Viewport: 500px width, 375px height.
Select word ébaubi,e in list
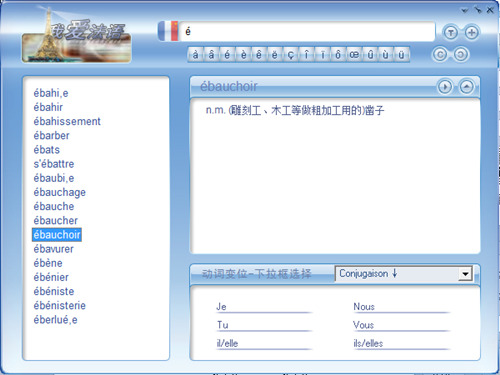point(54,178)
